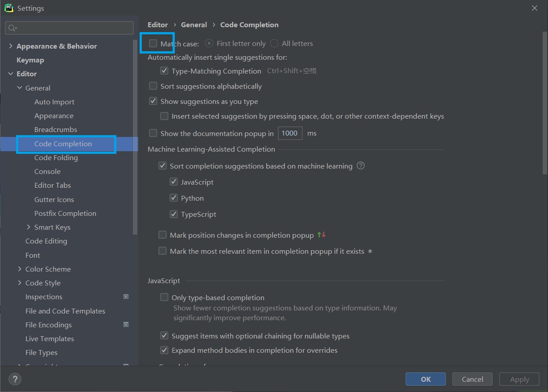Click the PyCharm logo in the title bar

8,8
